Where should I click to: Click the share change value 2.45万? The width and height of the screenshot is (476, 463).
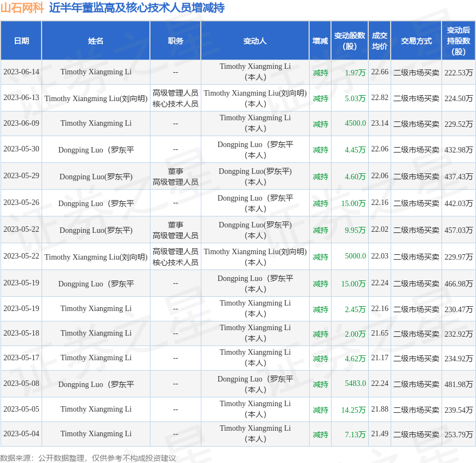355,309
